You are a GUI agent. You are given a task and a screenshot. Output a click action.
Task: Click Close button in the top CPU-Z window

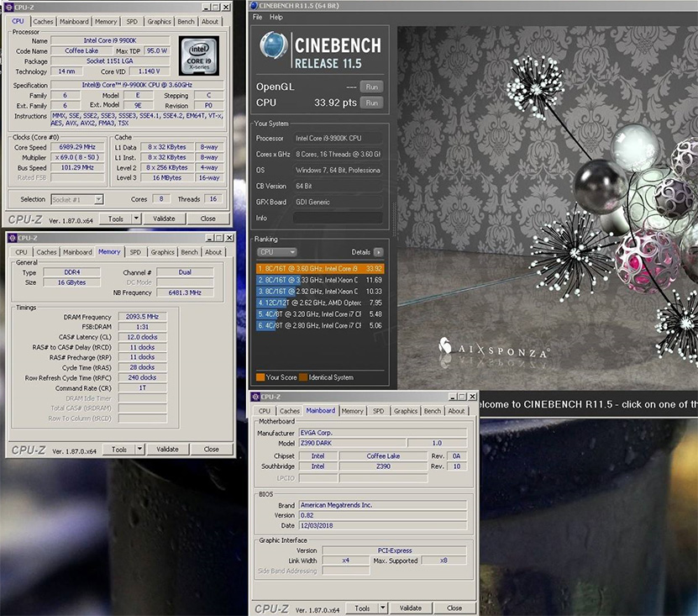point(207,218)
